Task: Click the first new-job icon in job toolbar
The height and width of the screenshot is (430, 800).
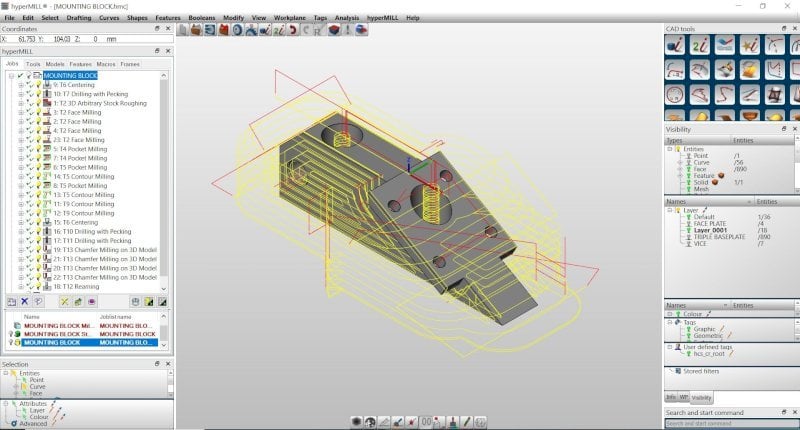Action: coord(11,302)
